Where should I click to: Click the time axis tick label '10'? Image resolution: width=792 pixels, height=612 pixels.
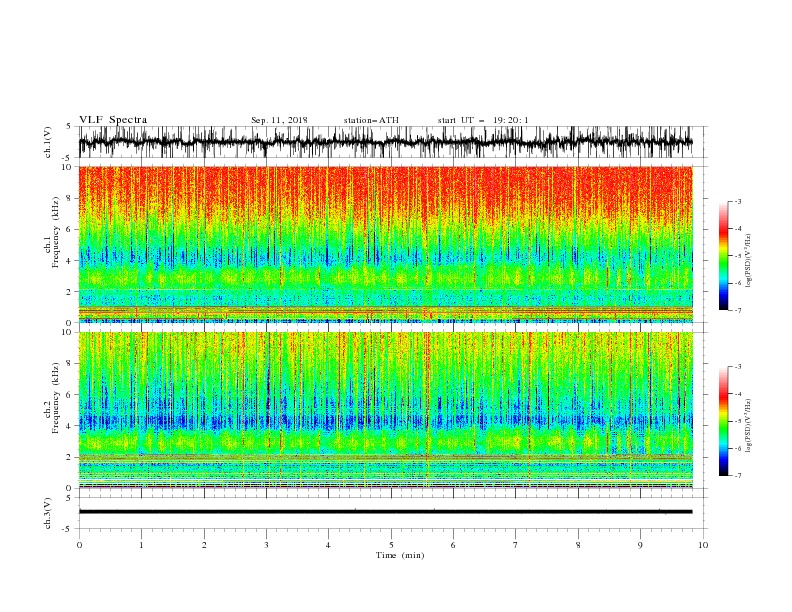(703, 545)
